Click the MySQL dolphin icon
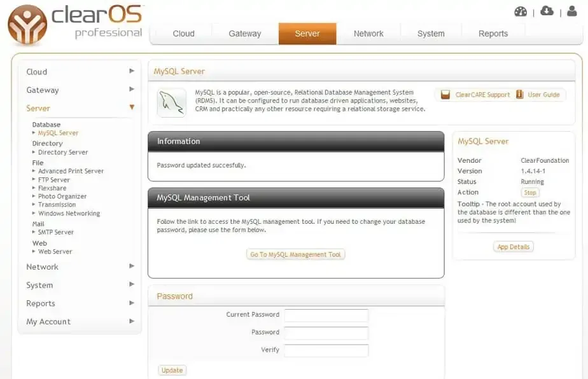 (172, 102)
